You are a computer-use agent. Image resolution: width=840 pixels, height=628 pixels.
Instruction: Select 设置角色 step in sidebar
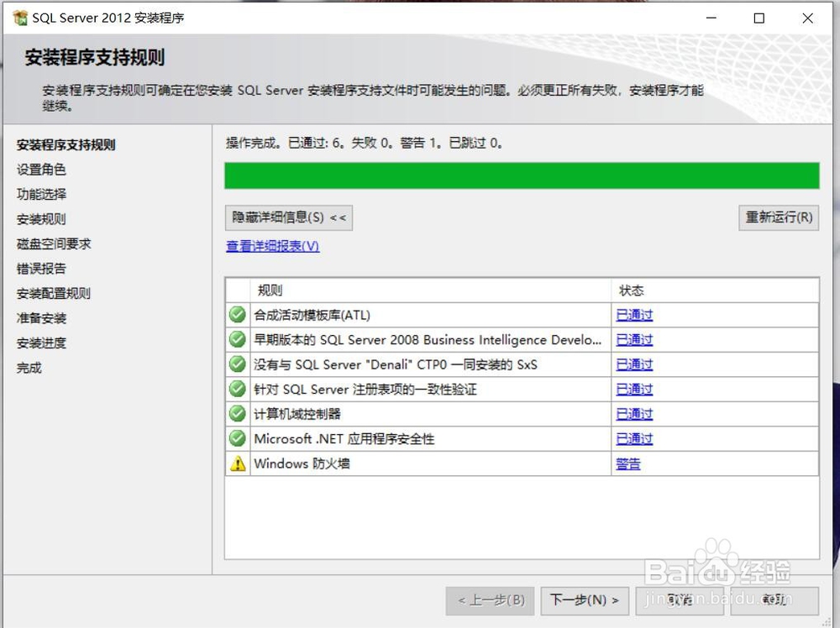[x=41, y=170]
